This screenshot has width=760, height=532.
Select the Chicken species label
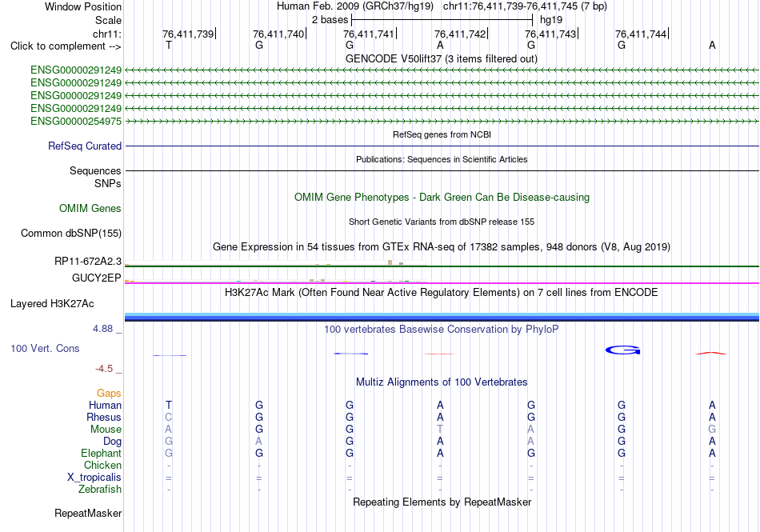[x=102, y=465]
